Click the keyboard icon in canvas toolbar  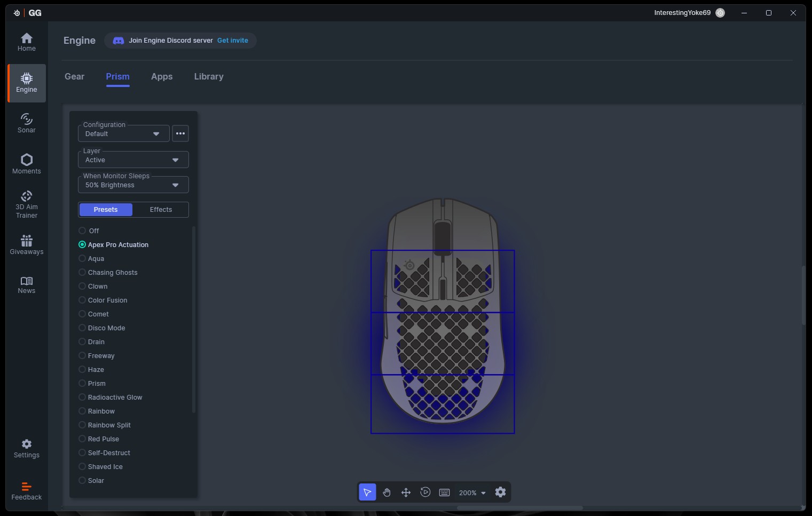[x=444, y=493]
